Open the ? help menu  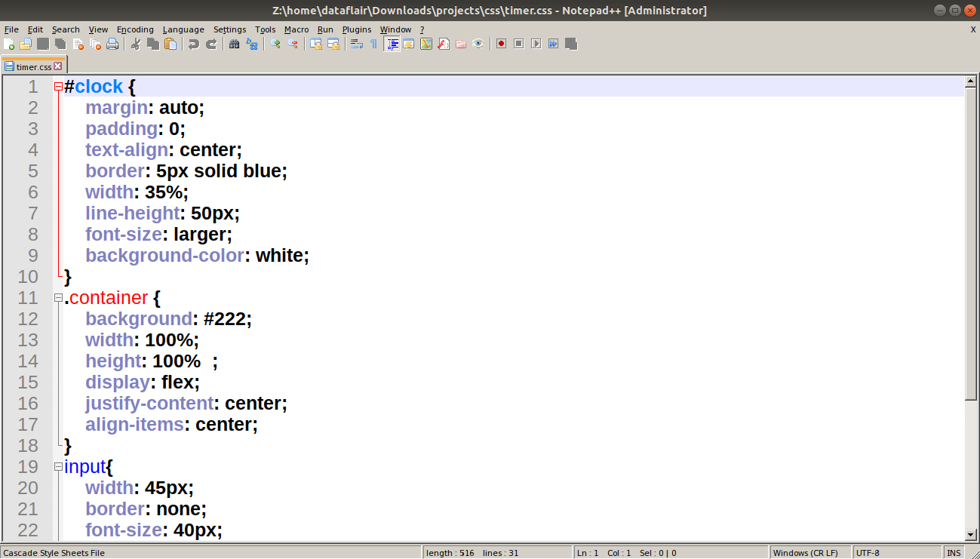[422, 29]
